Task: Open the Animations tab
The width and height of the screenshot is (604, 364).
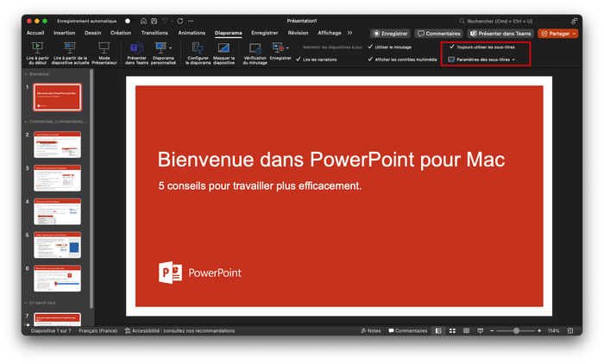Action: (x=192, y=33)
